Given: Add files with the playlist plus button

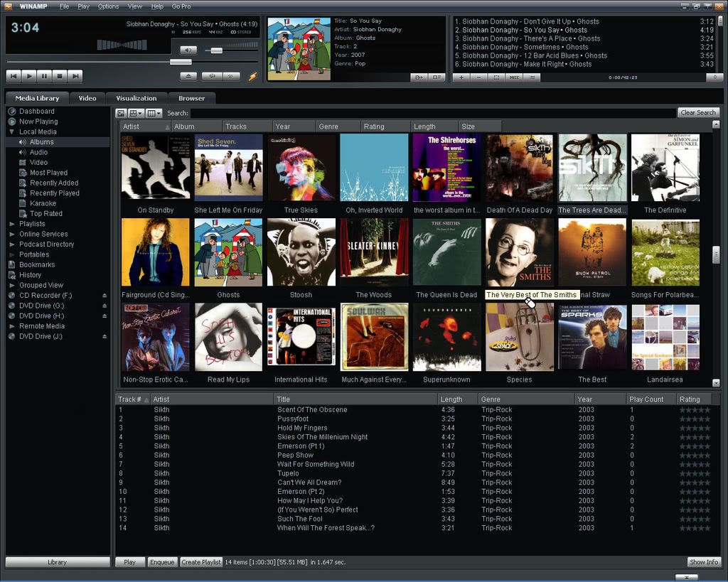Looking at the screenshot, I should click(461, 77).
